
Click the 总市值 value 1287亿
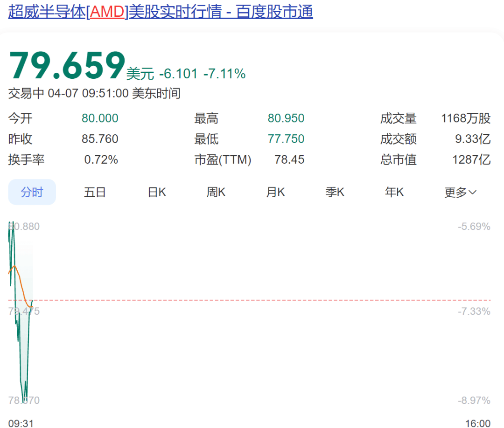click(471, 160)
